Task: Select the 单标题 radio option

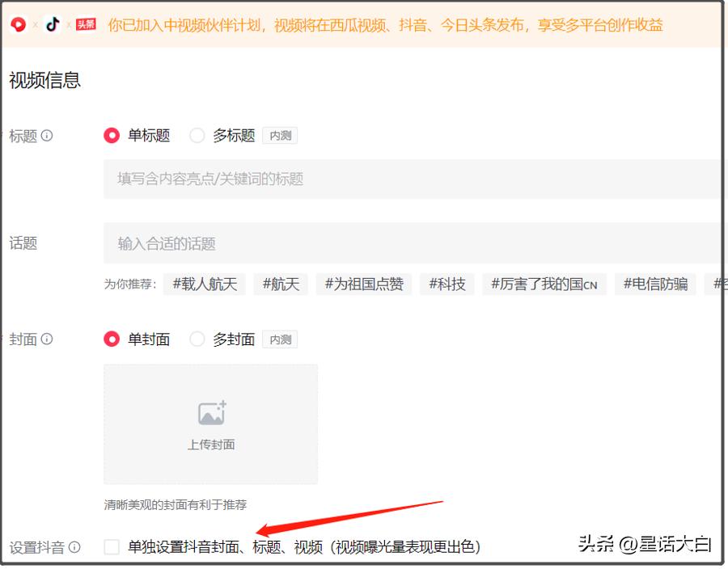Action: coord(112,136)
